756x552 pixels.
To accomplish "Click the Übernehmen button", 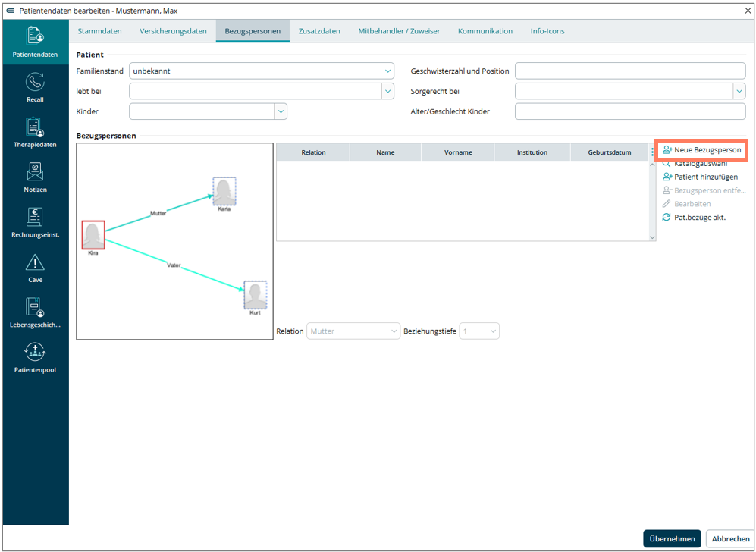I will click(672, 539).
